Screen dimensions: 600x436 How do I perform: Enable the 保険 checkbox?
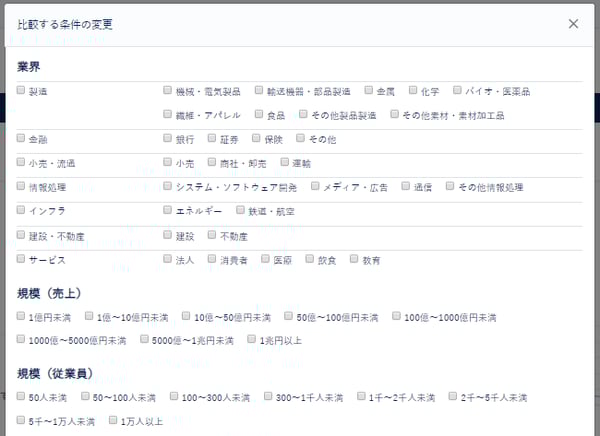256,138
